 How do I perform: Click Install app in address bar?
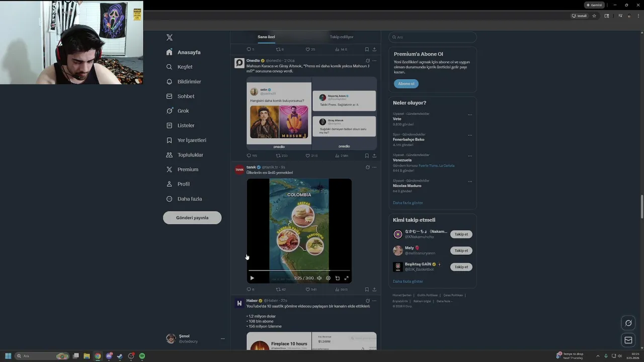[579, 16]
